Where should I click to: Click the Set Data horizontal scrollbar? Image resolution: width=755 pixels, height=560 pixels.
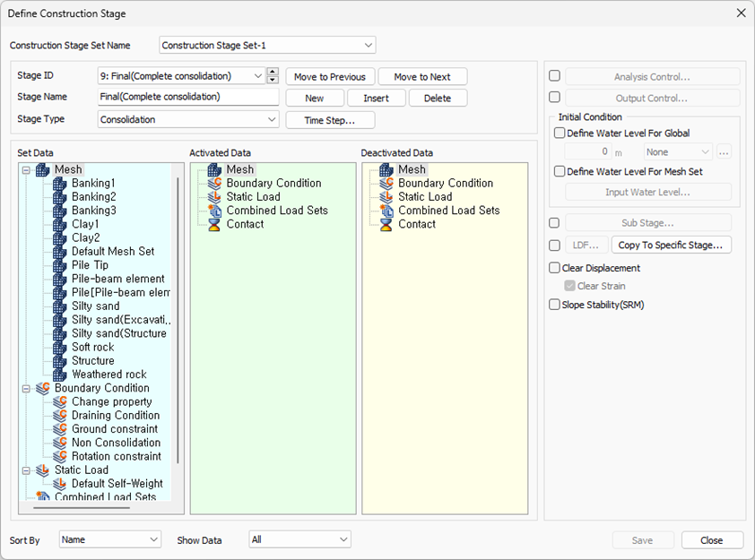(82, 507)
